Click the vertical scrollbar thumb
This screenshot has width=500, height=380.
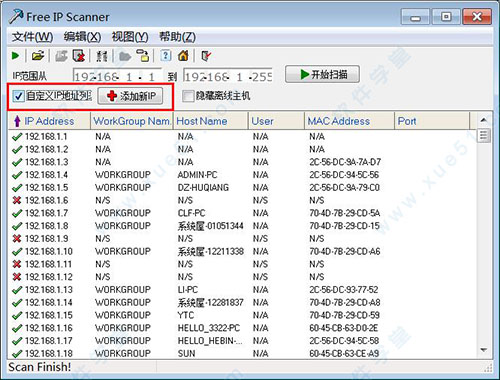[x=484, y=135]
